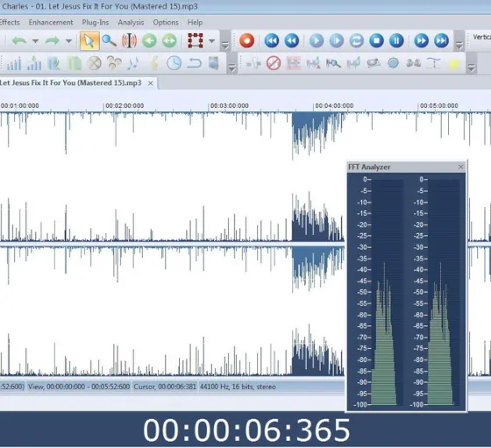Viewport: 491px width, 448px height.
Task: Activate the Scrub tool with red waves
Action: 130,40
